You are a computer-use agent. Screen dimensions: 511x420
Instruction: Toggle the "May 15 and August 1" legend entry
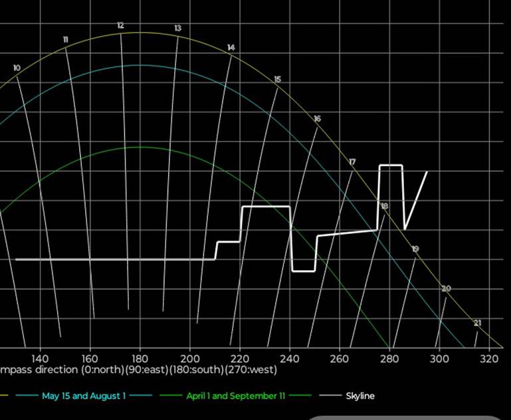(x=84, y=396)
